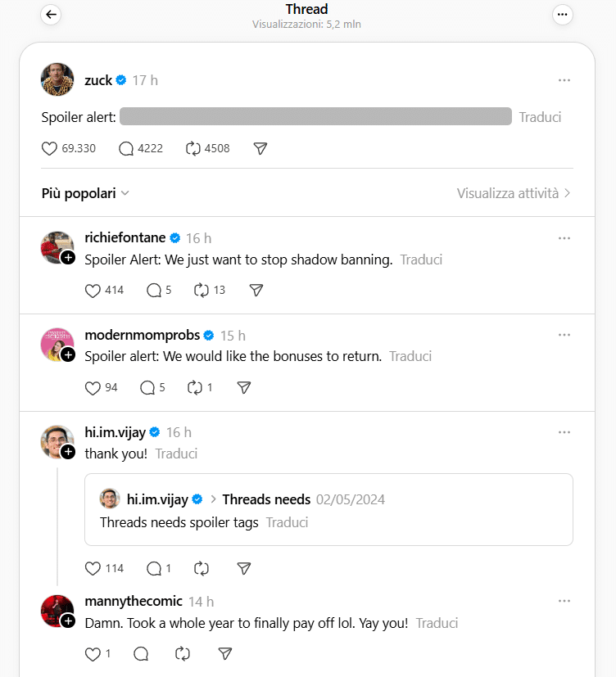
Task: Follow mannythecomic via avatar plus badge
Action: [x=68, y=621]
